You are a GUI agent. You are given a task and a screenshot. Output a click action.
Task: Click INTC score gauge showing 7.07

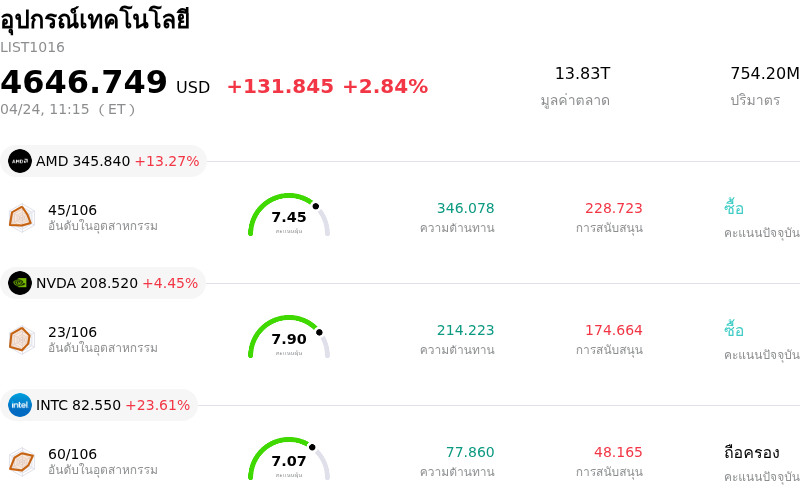coord(289,460)
